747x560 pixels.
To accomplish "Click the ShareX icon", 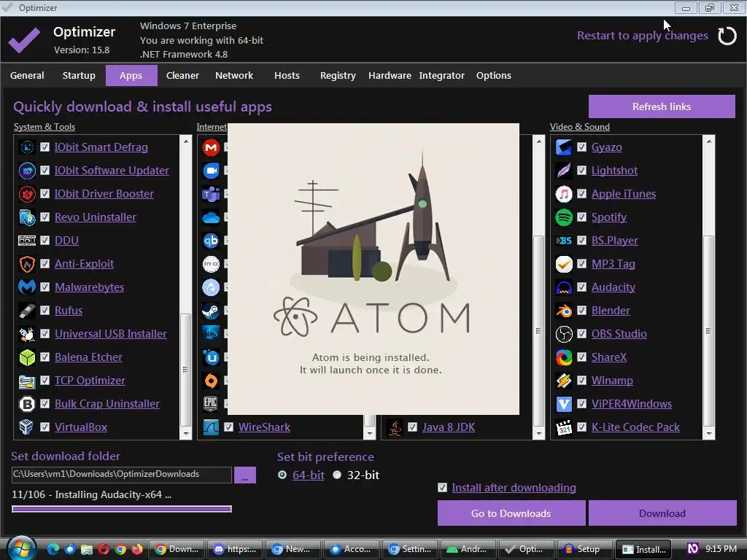I will tap(564, 357).
